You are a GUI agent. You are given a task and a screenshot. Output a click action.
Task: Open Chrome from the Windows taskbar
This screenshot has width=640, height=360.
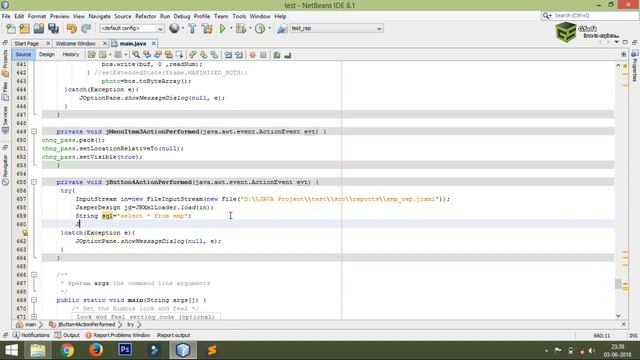(67, 350)
